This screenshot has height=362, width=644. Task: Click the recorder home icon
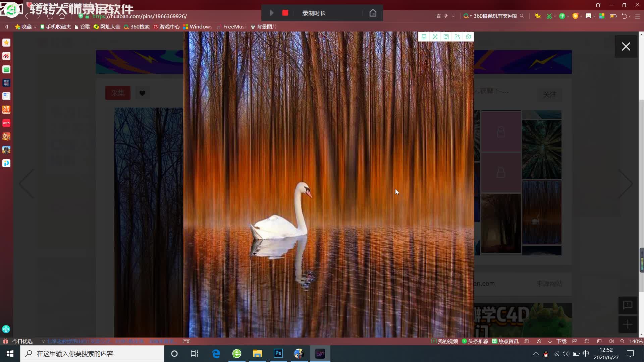point(373,13)
